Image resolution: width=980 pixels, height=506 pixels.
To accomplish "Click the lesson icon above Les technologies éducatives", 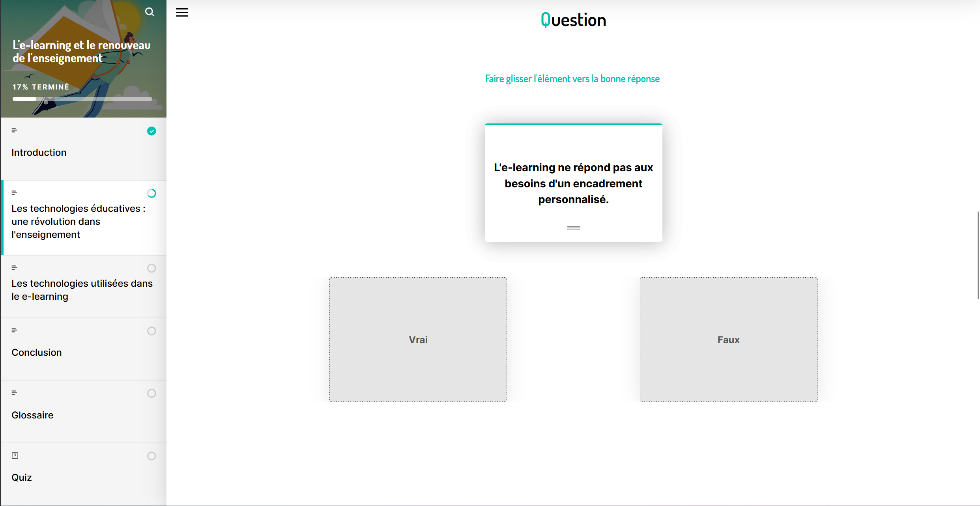I will 14,193.
